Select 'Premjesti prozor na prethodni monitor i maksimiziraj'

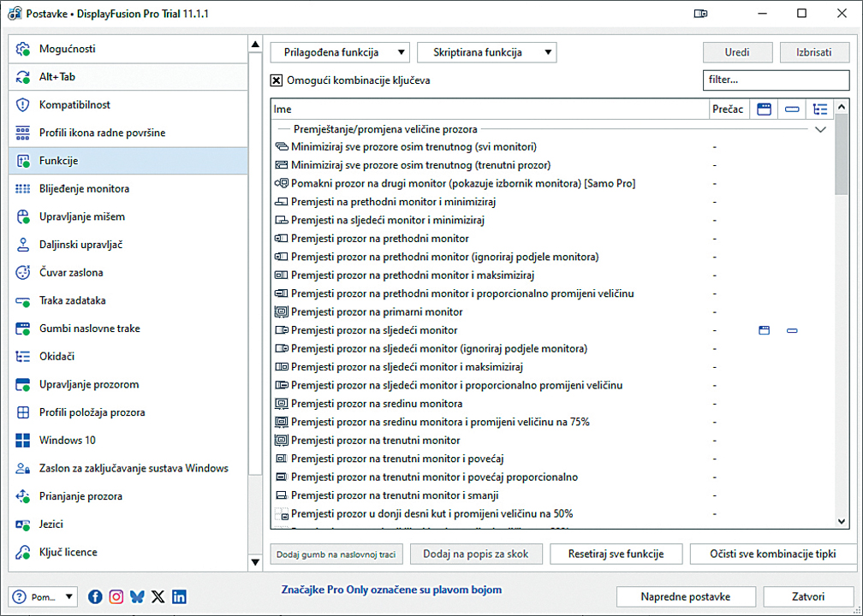tap(552, 275)
